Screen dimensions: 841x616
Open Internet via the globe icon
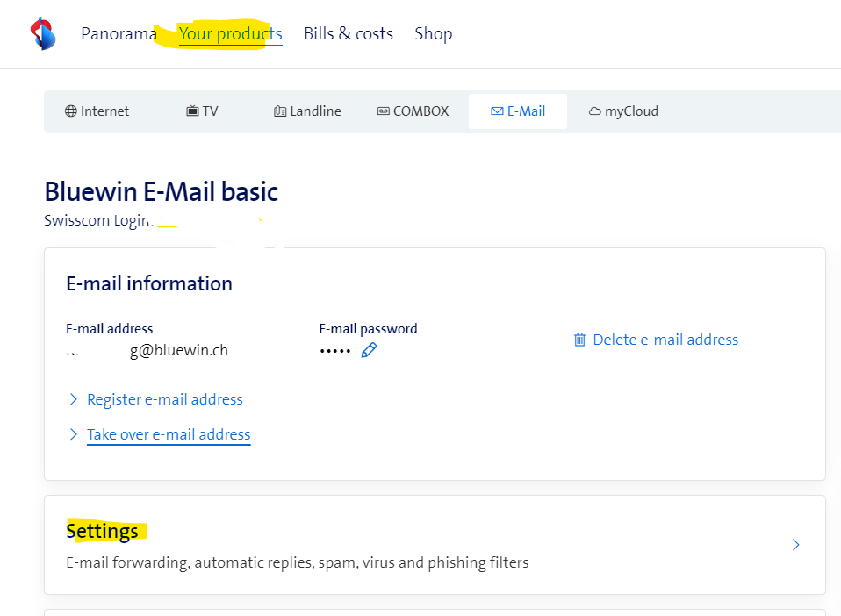click(71, 111)
